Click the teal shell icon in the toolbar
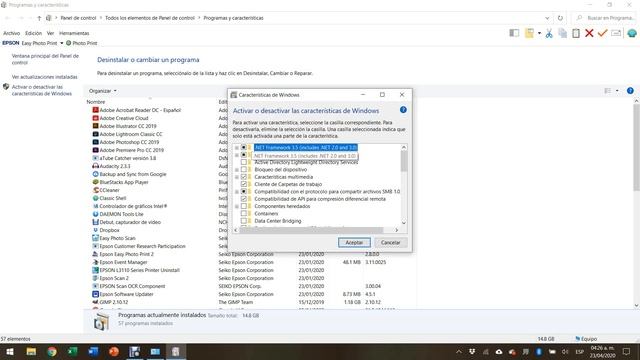Screen dimensions: 640x360 coord(632,33)
